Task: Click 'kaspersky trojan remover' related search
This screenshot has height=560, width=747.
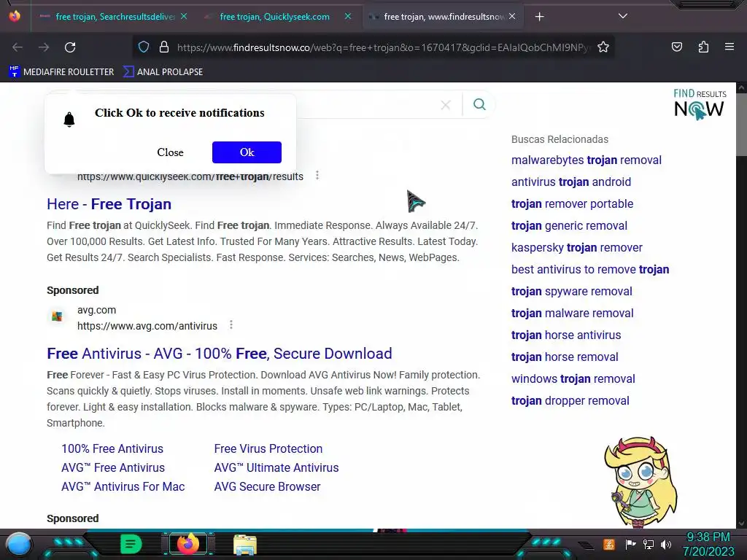Action: tap(577, 248)
